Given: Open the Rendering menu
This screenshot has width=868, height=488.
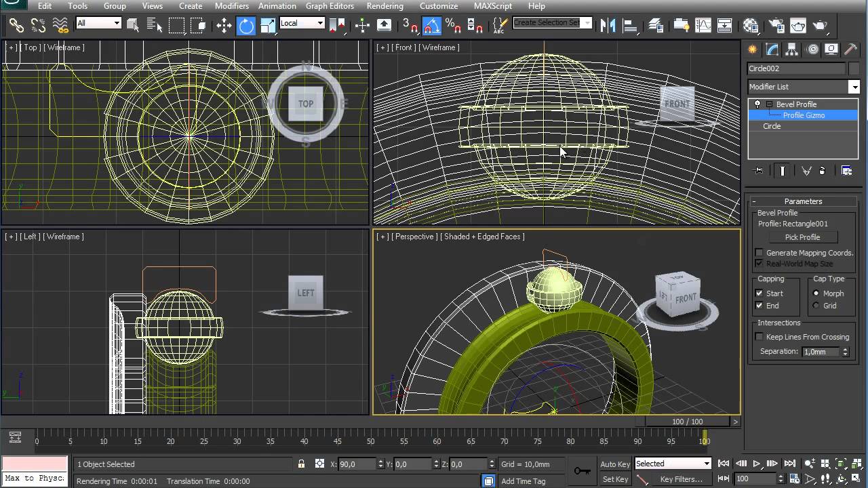Looking at the screenshot, I should pyautogui.click(x=385, y=6).
